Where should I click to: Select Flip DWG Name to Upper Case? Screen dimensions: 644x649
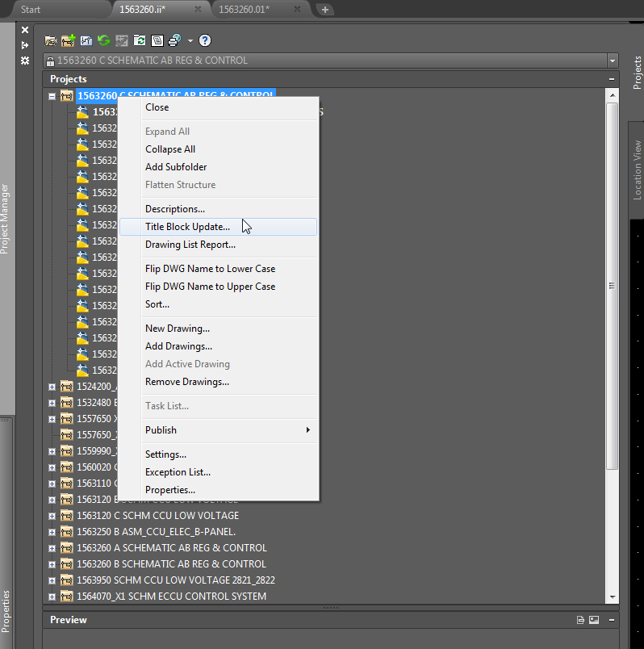(x=218, y=287)
